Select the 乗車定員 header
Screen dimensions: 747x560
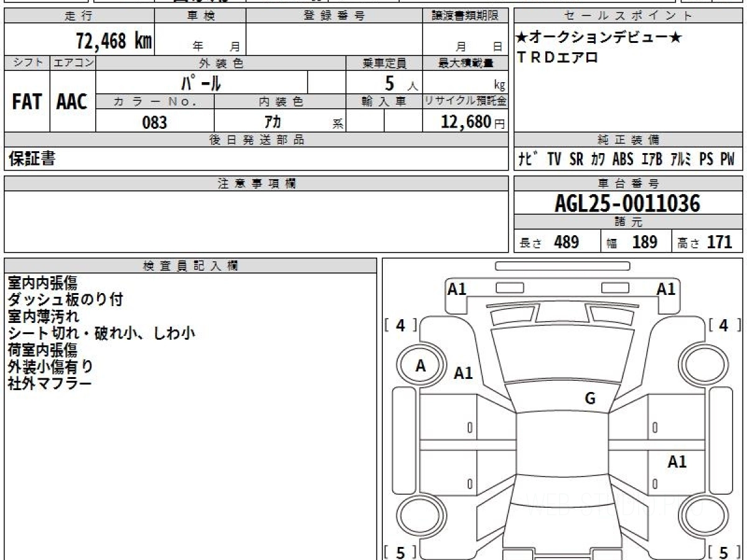pos(385,63)
